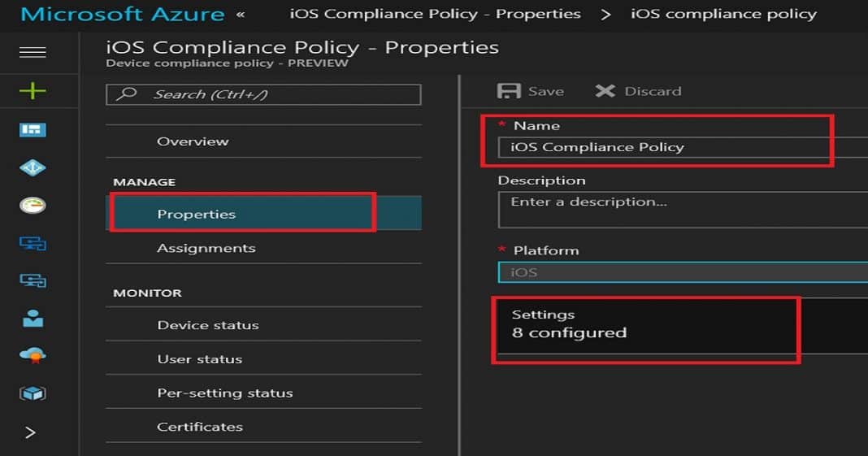Expand sidebar with the bottom chevron arrow

tap(30, 432)
